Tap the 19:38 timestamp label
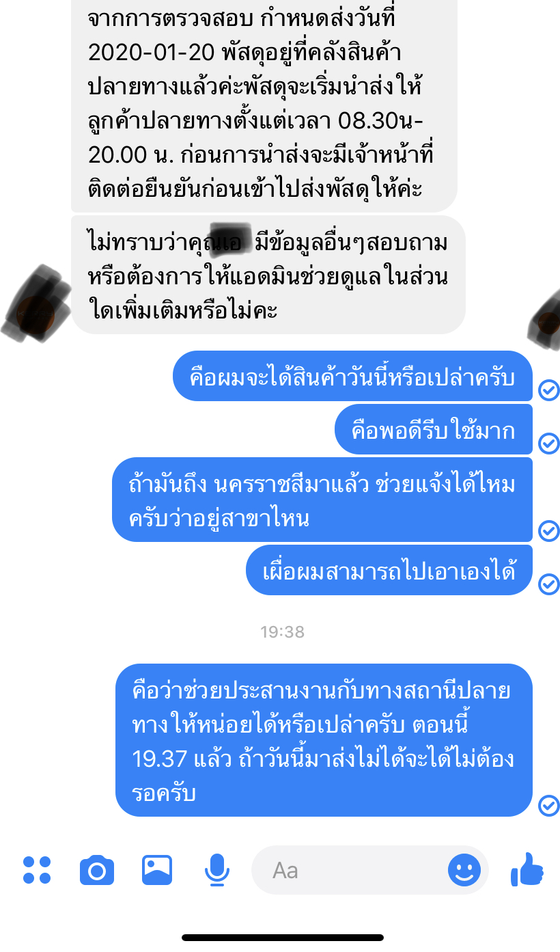560x952 pixels. [x=282, y=632]
